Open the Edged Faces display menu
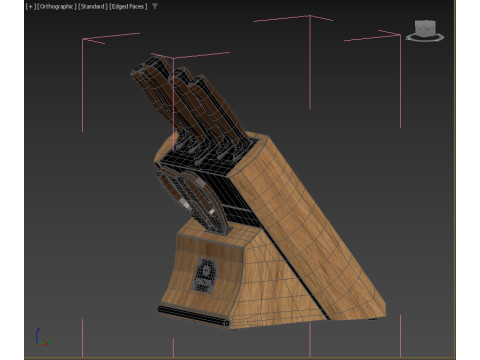 pos(128,6)
